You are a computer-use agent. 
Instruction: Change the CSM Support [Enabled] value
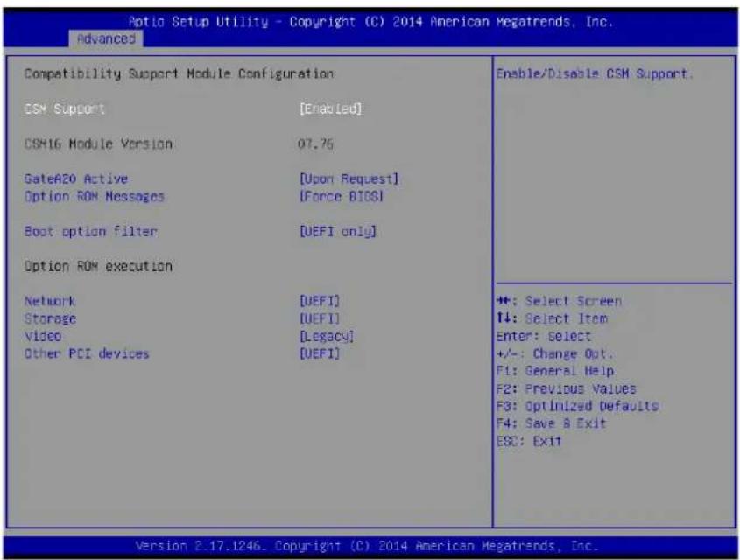click(330, 108)
